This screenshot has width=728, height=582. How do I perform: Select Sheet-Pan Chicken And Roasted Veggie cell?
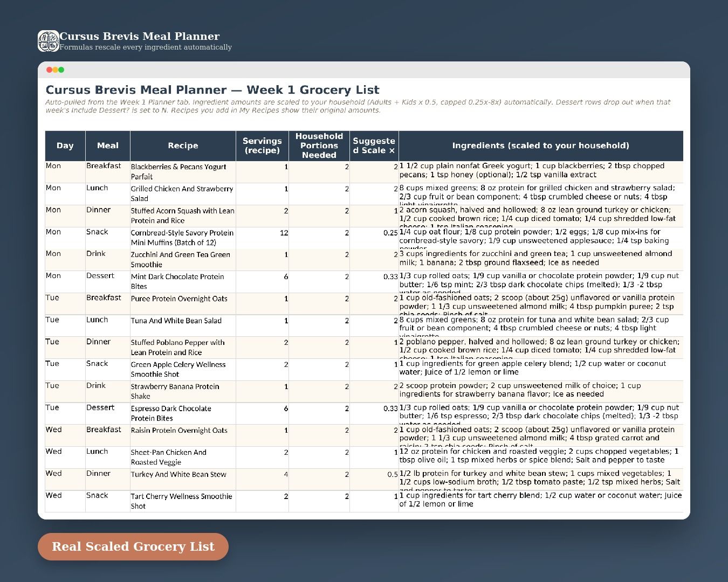tap(183, 458)
